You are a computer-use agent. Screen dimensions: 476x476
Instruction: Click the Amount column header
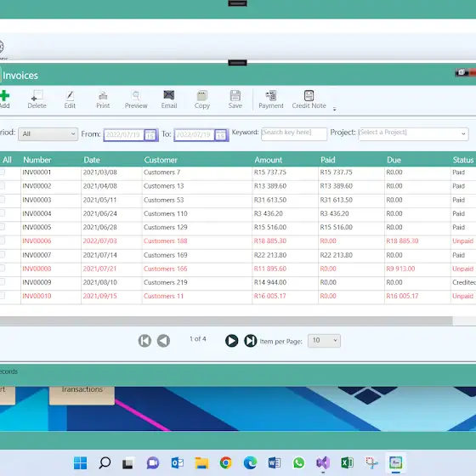coord(269,160)
